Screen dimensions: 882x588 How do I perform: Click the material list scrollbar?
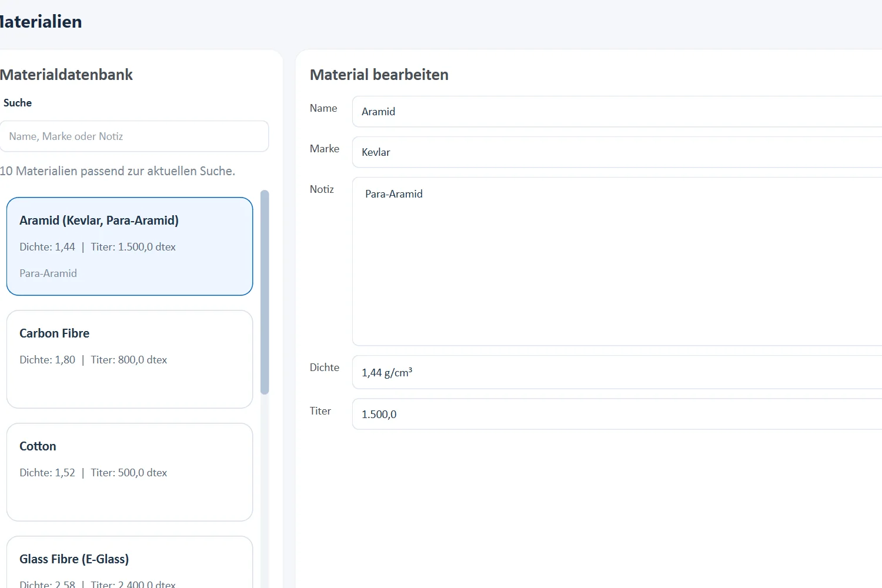[265, 292]
